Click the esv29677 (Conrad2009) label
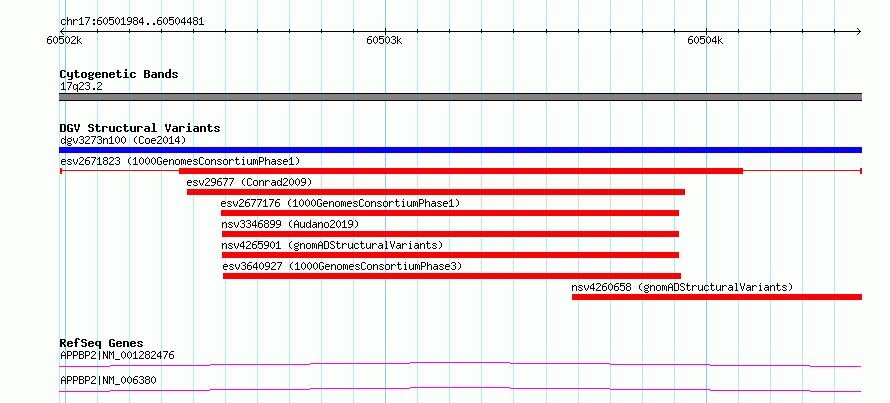Image resolution: width=890 pixels, height=403 pixels. [x=249, y=182]
